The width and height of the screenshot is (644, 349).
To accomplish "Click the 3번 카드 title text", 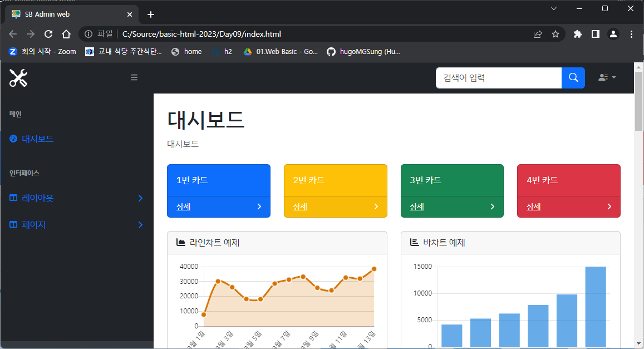I will point(425,180).
